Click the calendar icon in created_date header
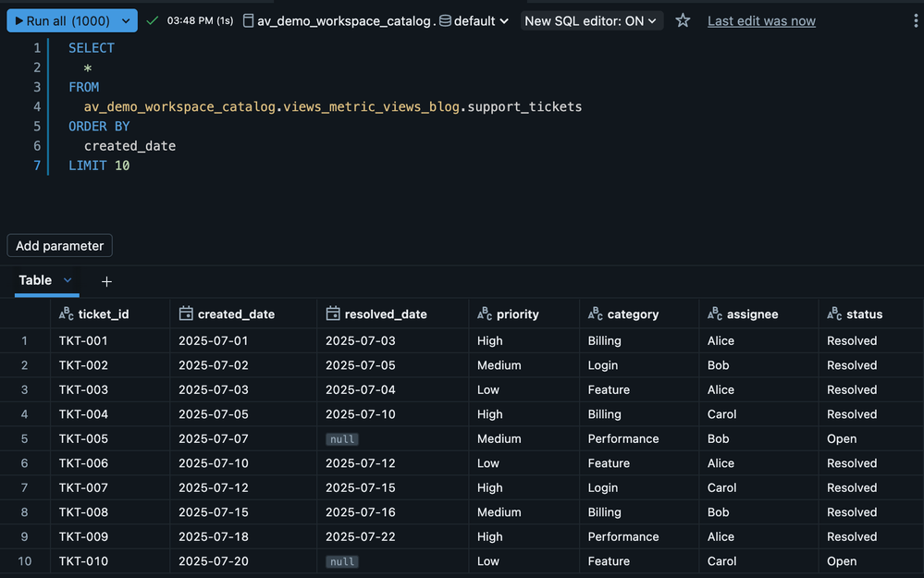 [186, 314]
